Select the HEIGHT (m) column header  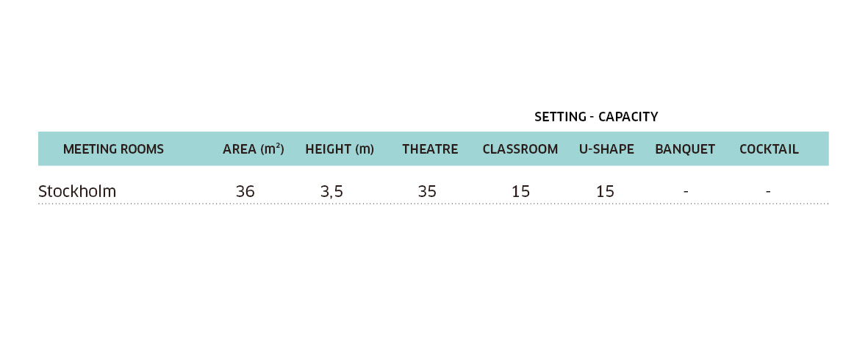(x=340, y=149)
